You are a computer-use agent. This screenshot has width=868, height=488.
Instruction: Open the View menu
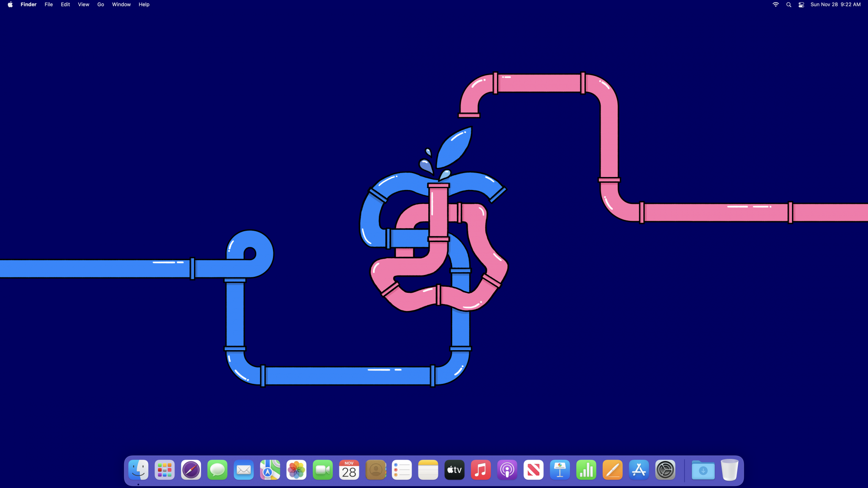[x=84, y=4]
